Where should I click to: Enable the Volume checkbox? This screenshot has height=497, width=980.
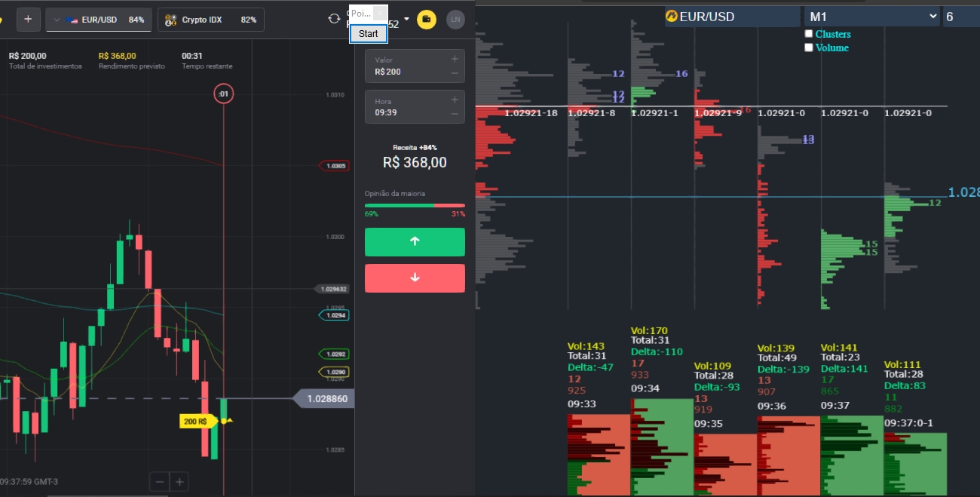[809, 48]
